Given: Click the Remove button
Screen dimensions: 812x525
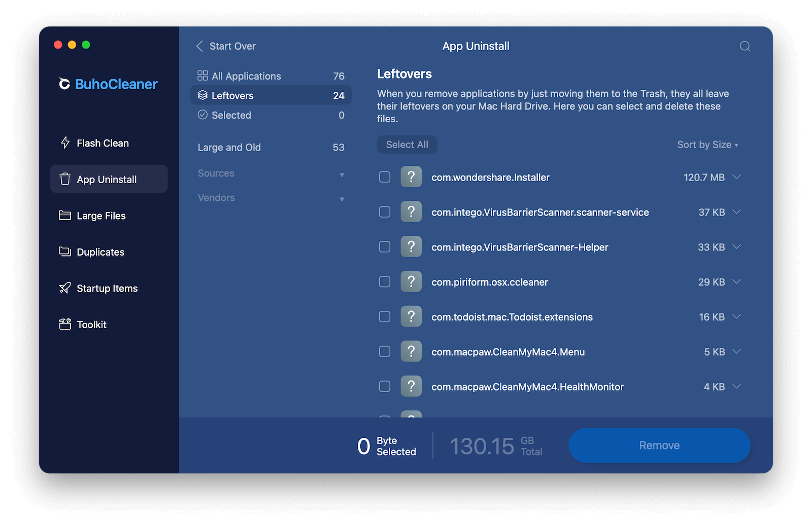Looking at the screenshot, I should [659, 445].
